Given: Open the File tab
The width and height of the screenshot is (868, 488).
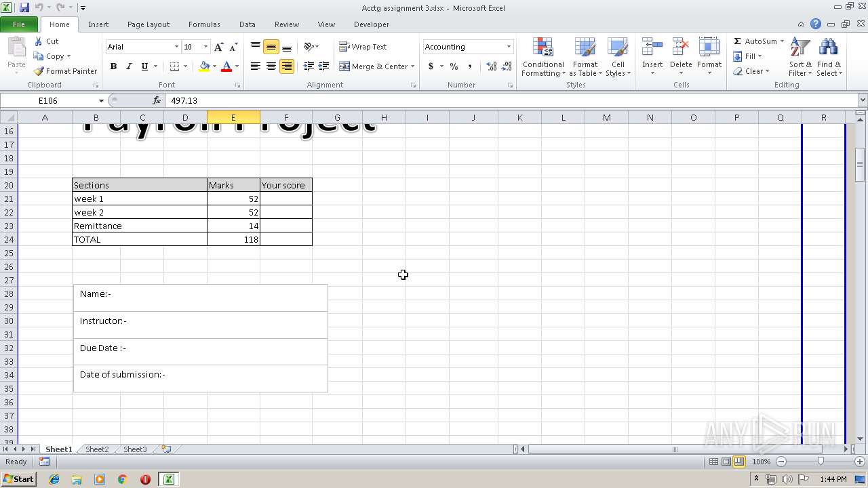Looking at the screenshot, I should [x=19, y=24].
